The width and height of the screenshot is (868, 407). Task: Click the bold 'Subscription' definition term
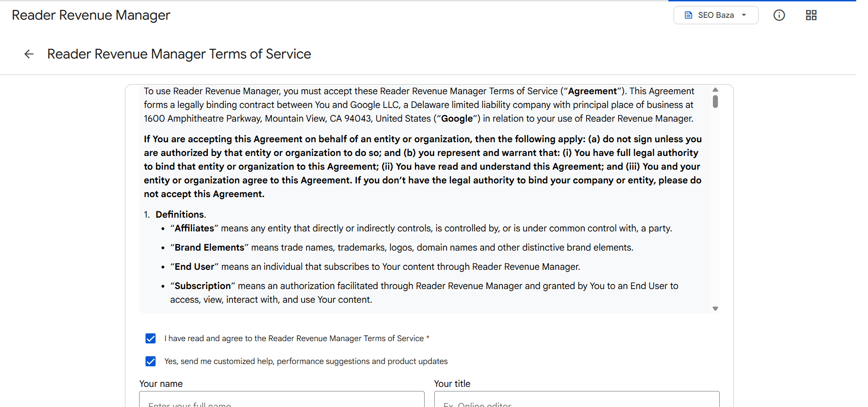point(203,286)
